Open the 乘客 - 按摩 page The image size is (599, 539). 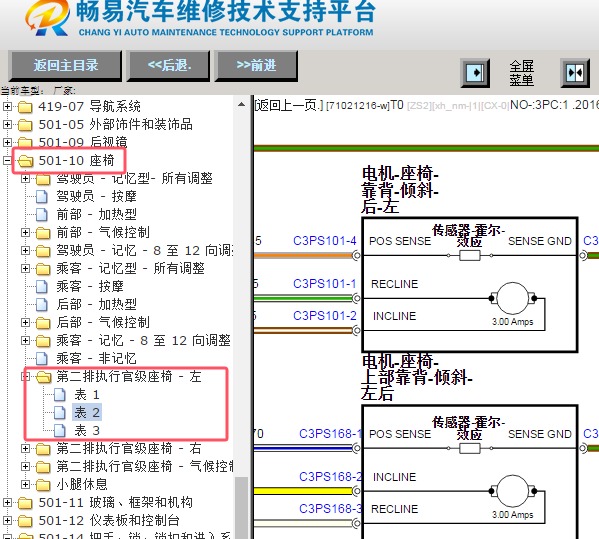click(x=90, y=286)
